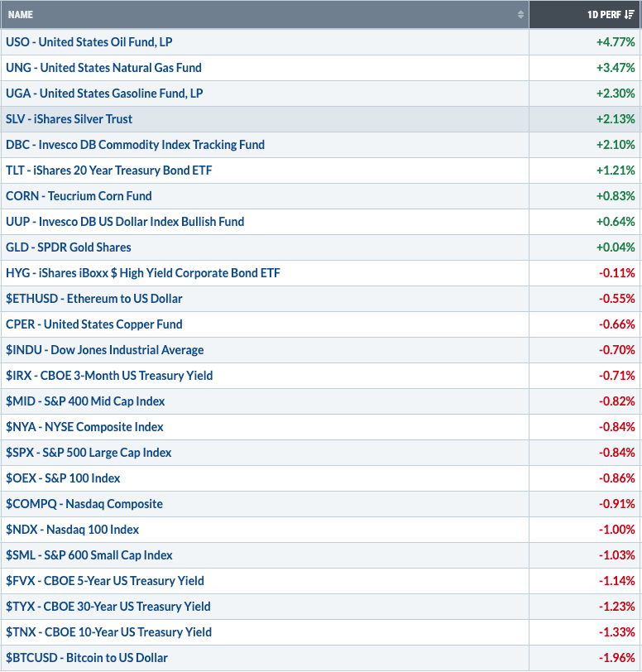This screenshot has height=672, width=642.
Task: Click the -1.14% value for $FVX
Action: (616, 581)
